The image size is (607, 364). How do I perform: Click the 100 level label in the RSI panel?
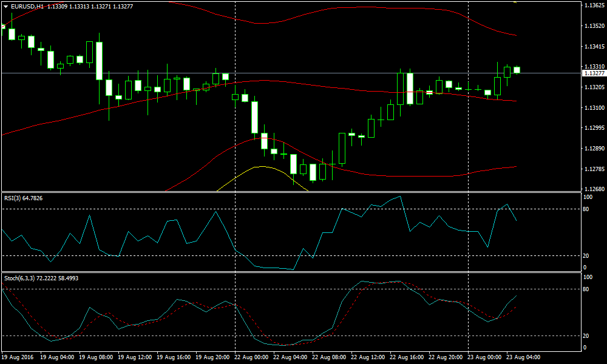[588, 198]
